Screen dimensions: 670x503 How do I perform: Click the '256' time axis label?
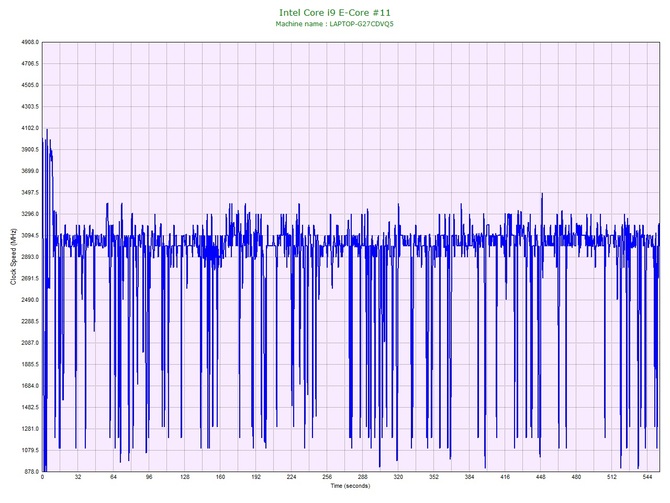tap(327, 477)
